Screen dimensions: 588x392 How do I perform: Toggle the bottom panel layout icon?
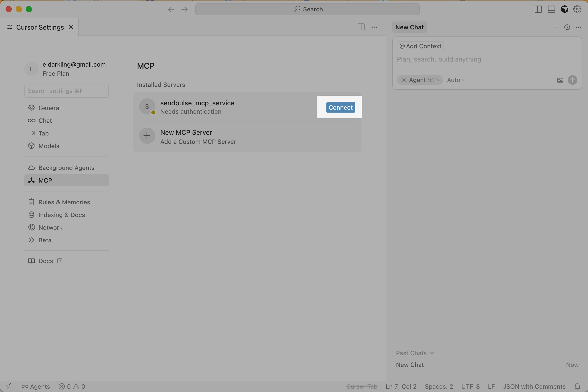pyautogui.click(x=551, y=9)
